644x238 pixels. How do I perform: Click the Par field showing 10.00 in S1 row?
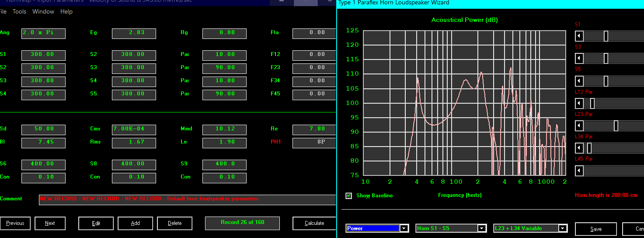click(x=224, y=56)
